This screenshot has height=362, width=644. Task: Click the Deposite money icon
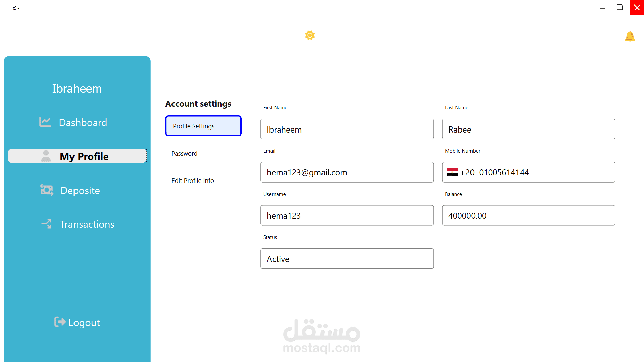click(x=47, y=190)
